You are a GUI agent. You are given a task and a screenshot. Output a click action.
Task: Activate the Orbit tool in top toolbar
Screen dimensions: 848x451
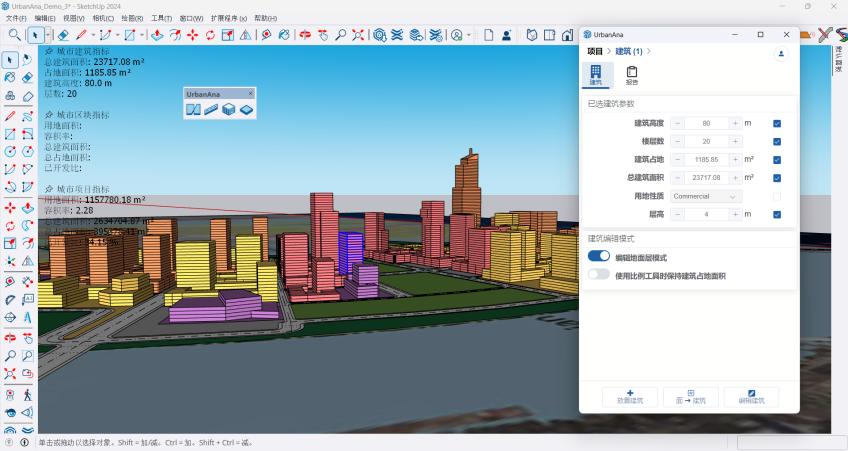pyautogui.click(x=305, y=35)
